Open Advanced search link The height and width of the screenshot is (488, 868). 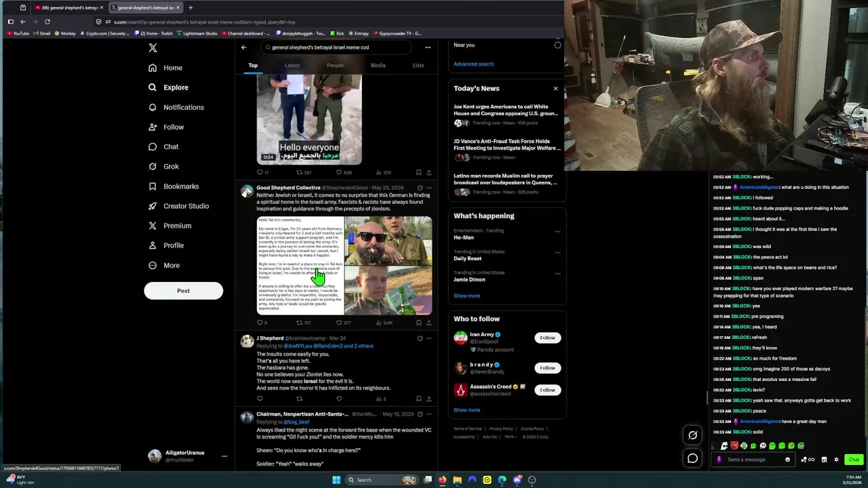473,64
